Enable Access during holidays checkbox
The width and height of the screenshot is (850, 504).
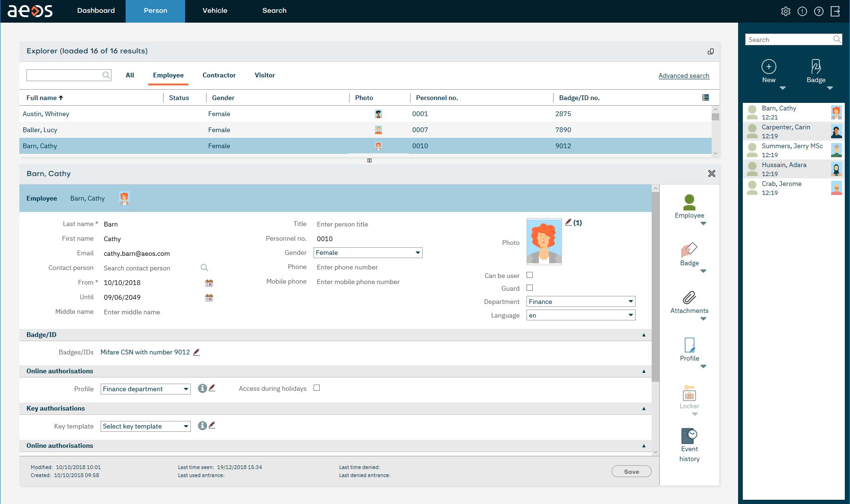pyautogui.click(x=316, y=388)
